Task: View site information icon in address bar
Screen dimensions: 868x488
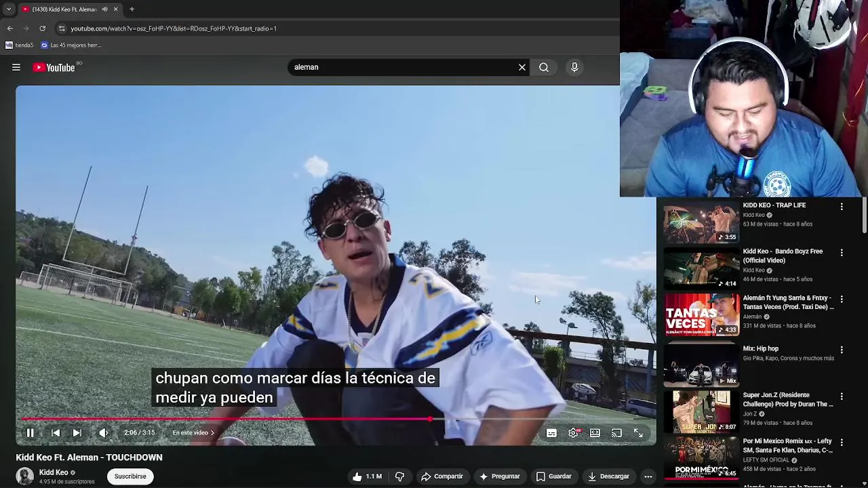Action: (62, 28)
